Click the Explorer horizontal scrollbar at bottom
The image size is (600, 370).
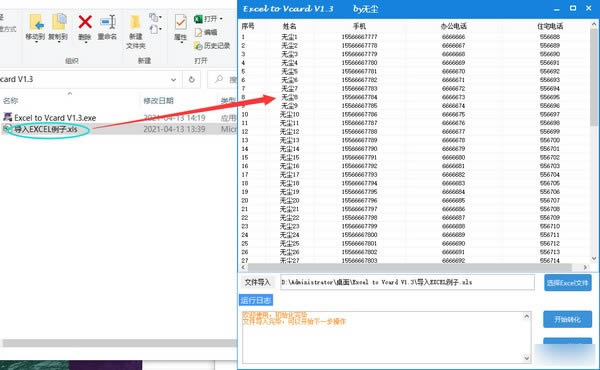119,343
